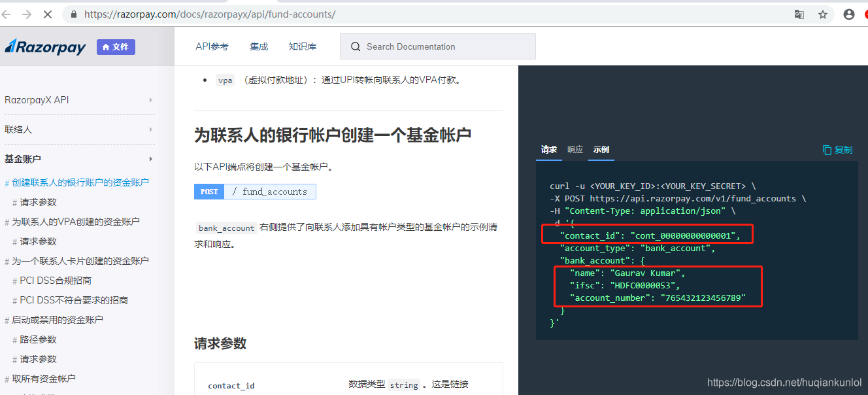Click the vpa inline code bullet
This screenshot has height=395, width=868.
225,80
